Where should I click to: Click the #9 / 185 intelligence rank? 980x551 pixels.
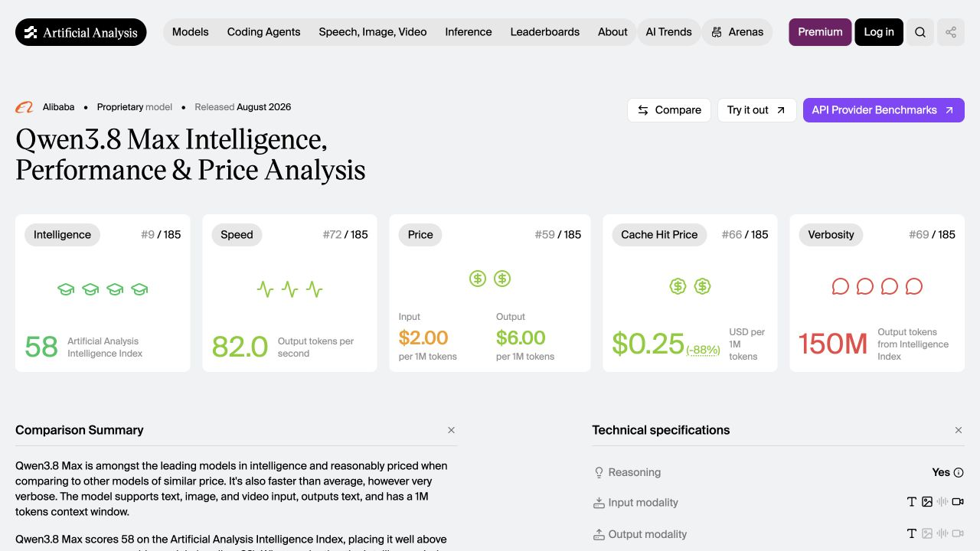pyautogui.click(x=161, y=235)
